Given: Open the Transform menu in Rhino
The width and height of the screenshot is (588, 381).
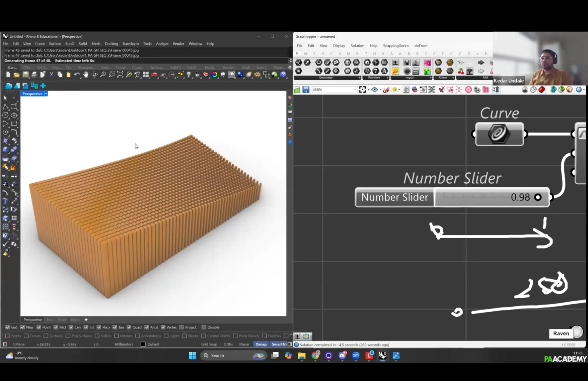Looking at the screenshot, I should [130, 44].
